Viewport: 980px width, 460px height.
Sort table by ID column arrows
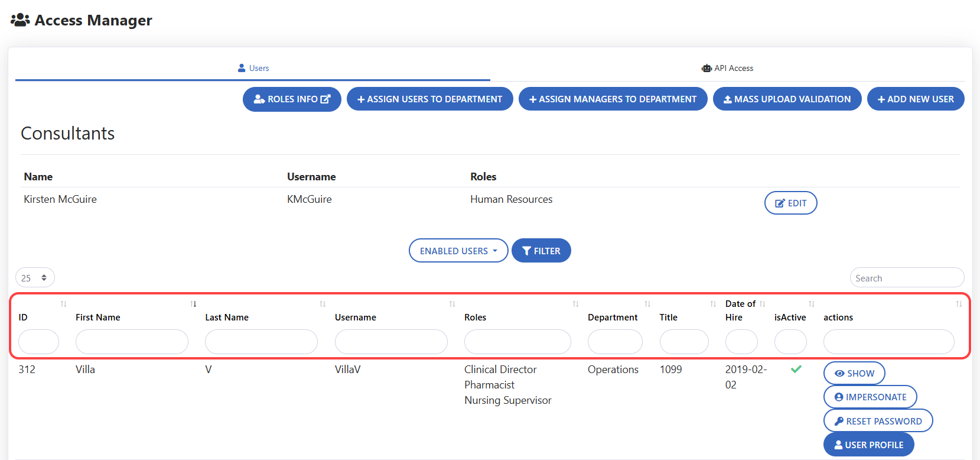[x=63, y=304]
